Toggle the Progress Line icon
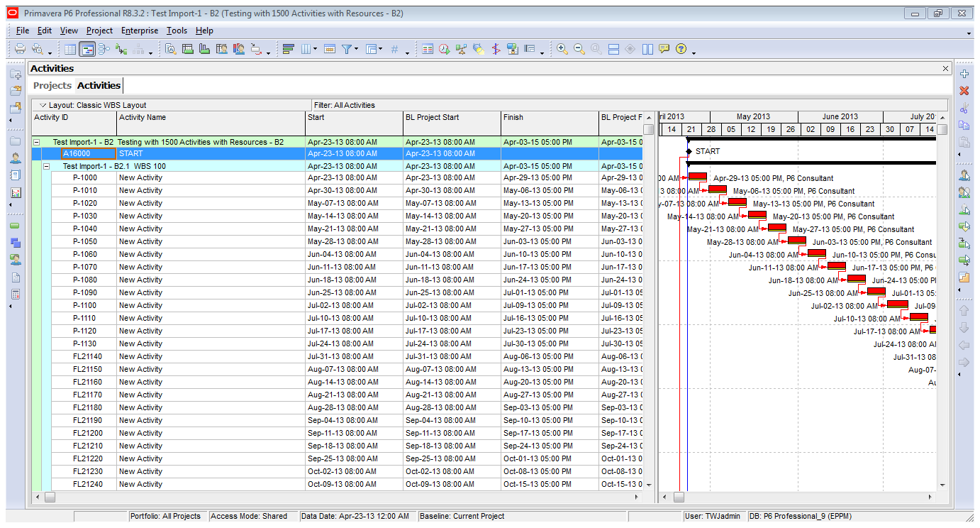Screen dimensions: 980x528 coord(496,49)
